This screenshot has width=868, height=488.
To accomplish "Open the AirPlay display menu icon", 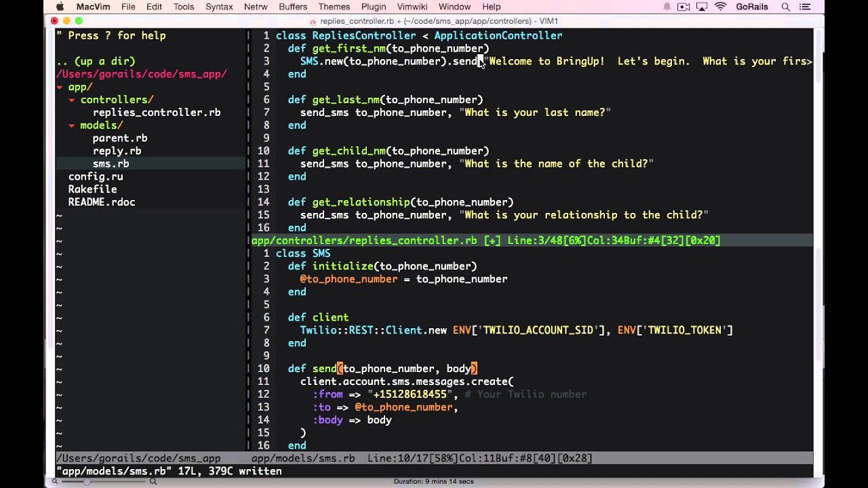I will tap(702, 7).
